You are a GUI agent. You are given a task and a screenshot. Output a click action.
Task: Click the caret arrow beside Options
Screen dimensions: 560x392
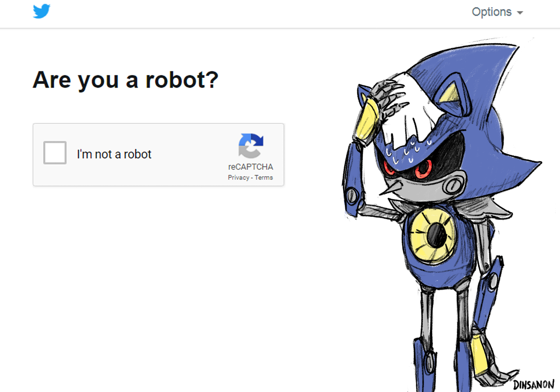[520, 13]
